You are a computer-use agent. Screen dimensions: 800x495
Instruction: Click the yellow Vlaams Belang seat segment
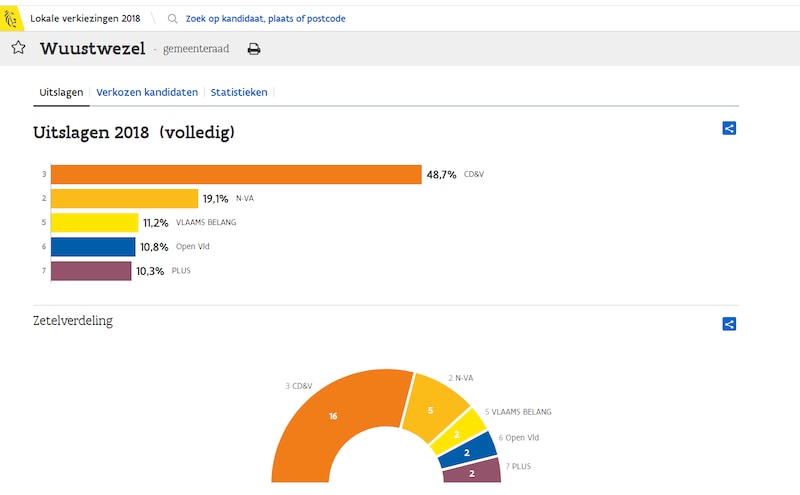(457, 434)
